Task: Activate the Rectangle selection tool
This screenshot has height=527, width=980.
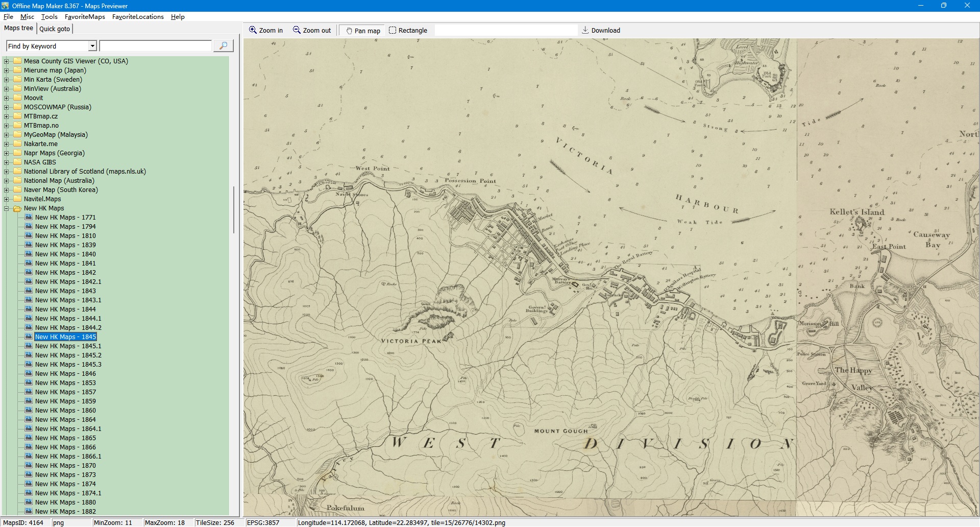Action: point(393,30)
